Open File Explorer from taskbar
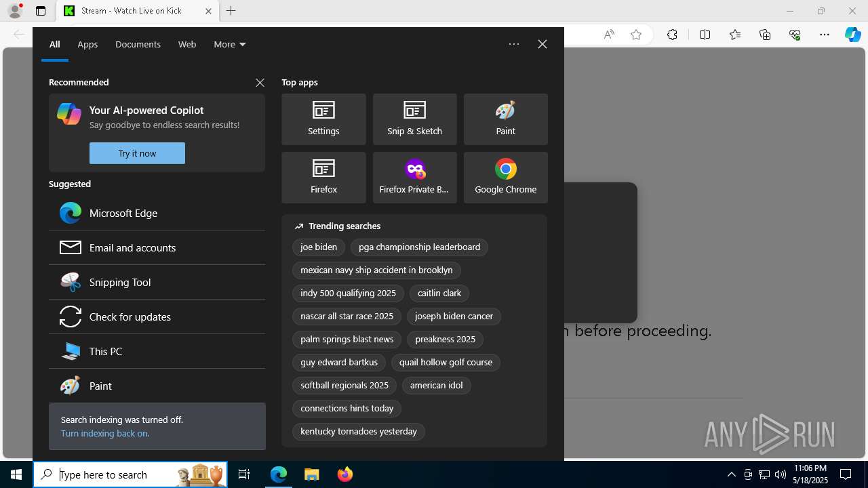Viewport: 868px width, 488px height. pos(311,474)
